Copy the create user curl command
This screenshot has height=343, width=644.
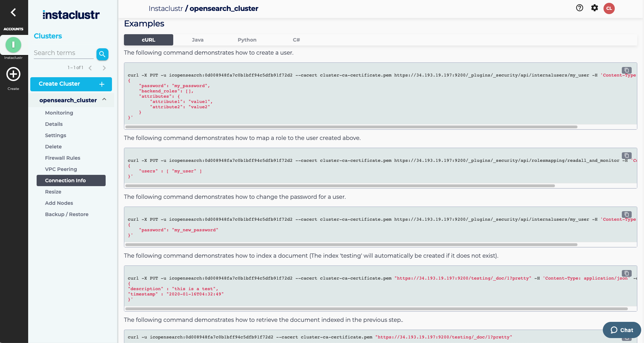[627, 70]
